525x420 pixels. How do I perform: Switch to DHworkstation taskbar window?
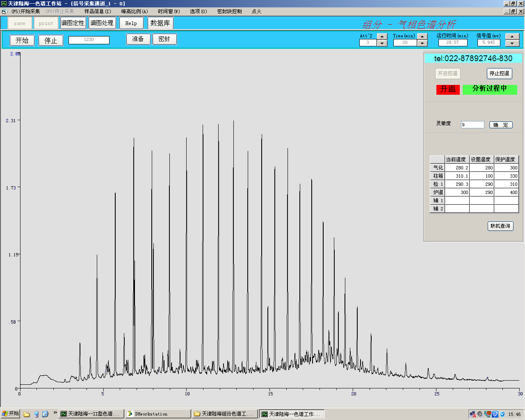158,414
